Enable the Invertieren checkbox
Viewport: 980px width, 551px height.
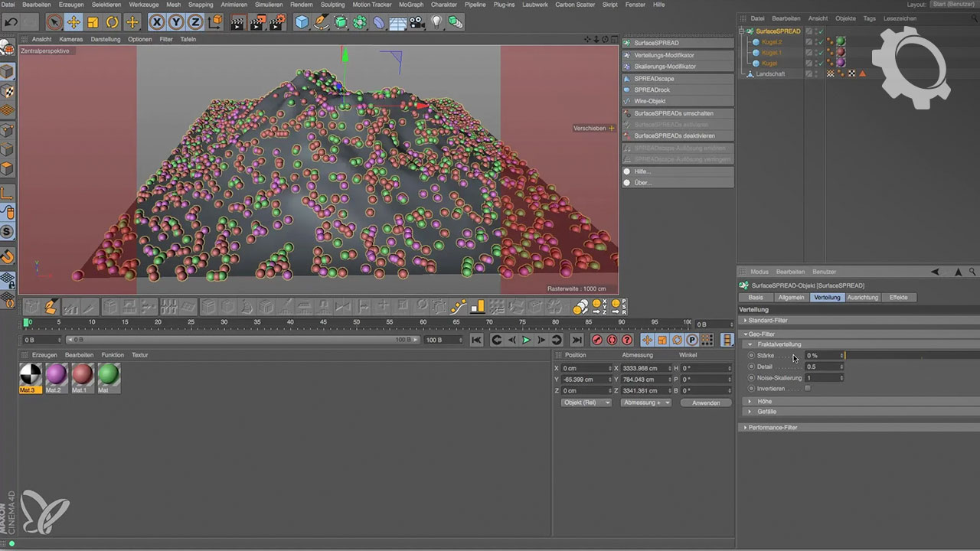(808, 389)
